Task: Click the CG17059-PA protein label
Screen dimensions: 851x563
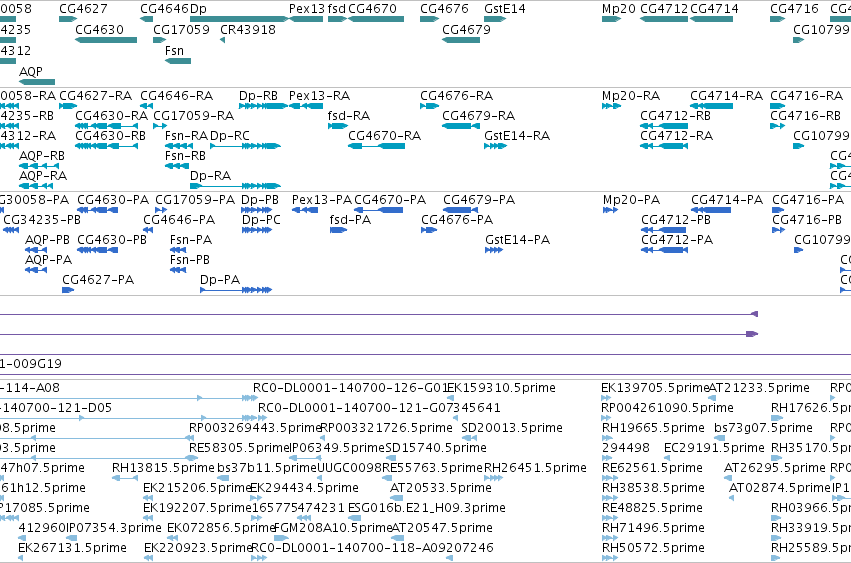Action: (x=195, y=200)
